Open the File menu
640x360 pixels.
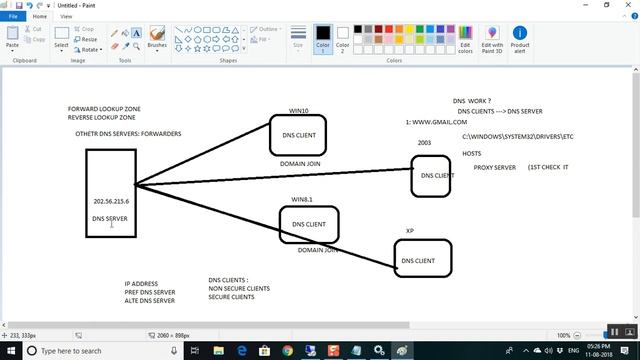click(13, 16)
